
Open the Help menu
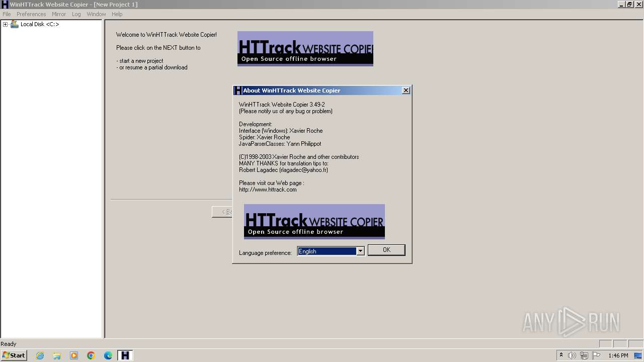pyautogui.click(x=117, y=14)
